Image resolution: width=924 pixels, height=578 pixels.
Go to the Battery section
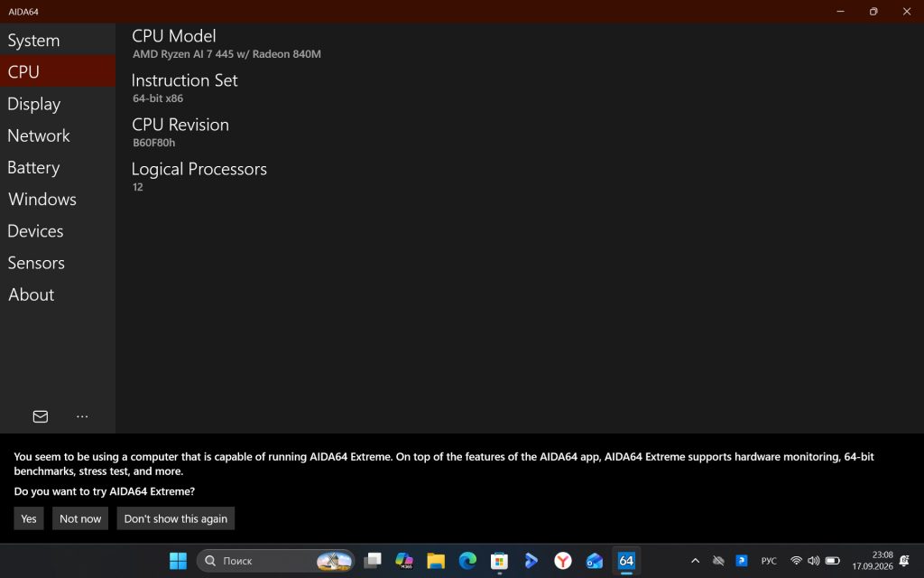click(x=58, y=167)
